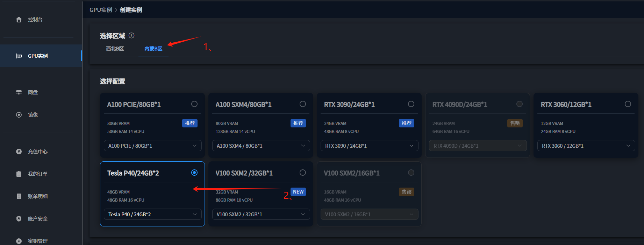The height and width of the screenshot is (245, 644).
Task: Select the RTX 3060/12GB*1 radio button
Action: coord(628,104)
